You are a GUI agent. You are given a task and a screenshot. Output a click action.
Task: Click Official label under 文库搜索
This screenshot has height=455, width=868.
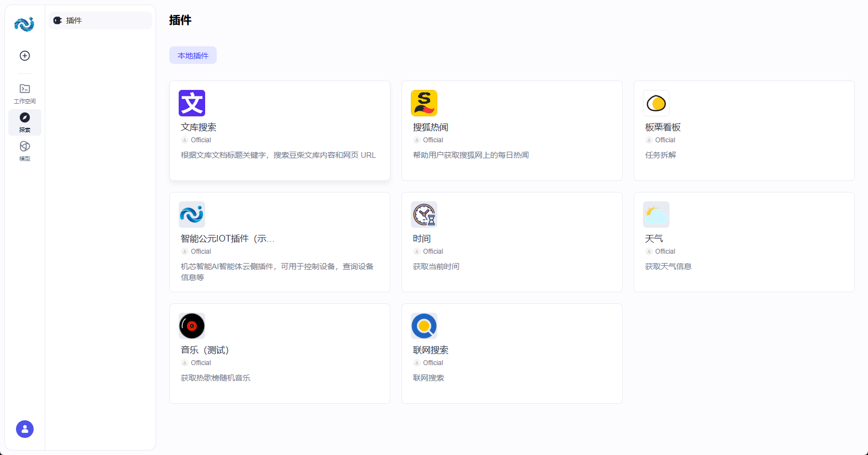201,140
